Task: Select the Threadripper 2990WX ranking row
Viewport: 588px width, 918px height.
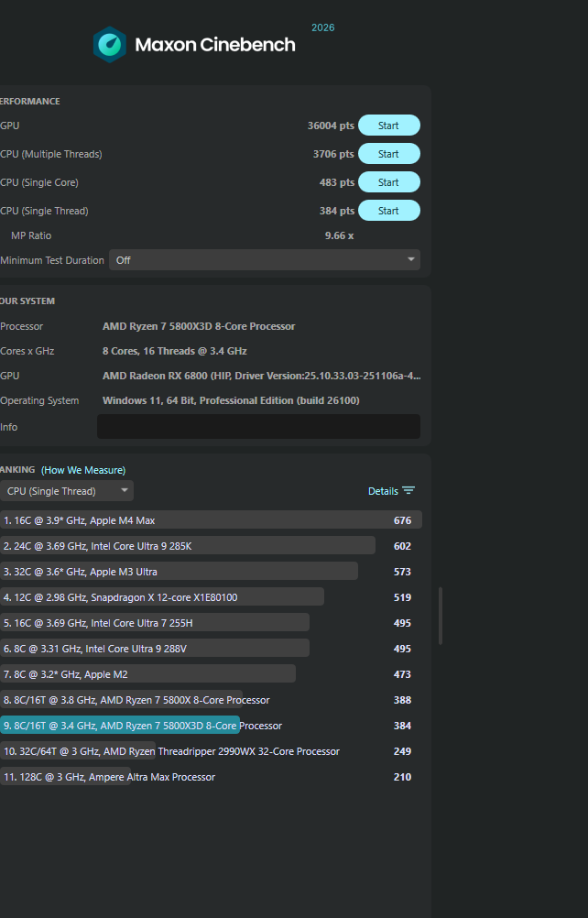Action: pos(211,751)
